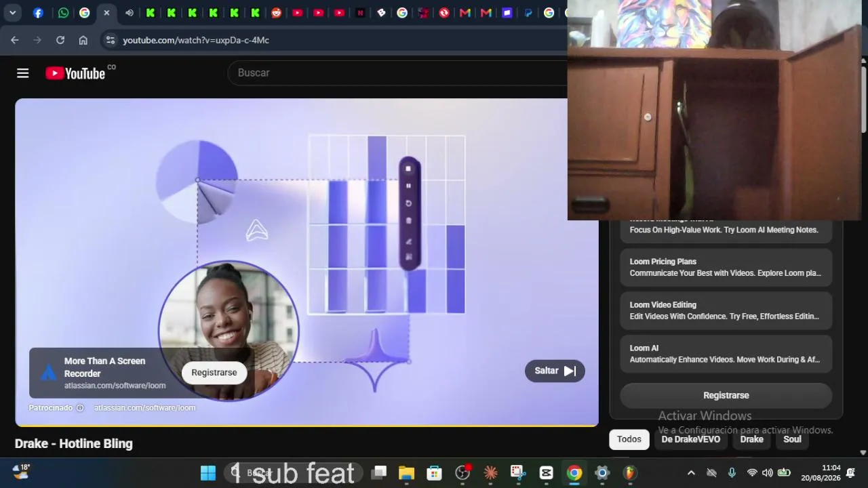
Task: Open FL Studio from the taskbar
Action: point(630,473)
